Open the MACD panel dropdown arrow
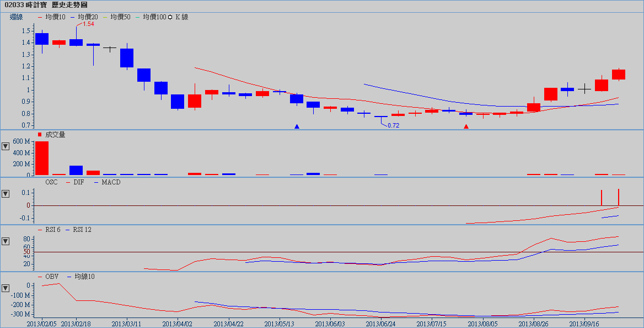Image resolution: width=644 pixels, height=328 pixels. coord(6,194)
